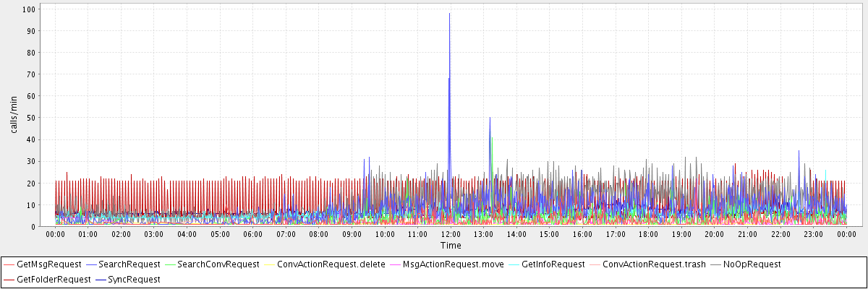Select the NoOpRequest legend entry

pos(752,264)
